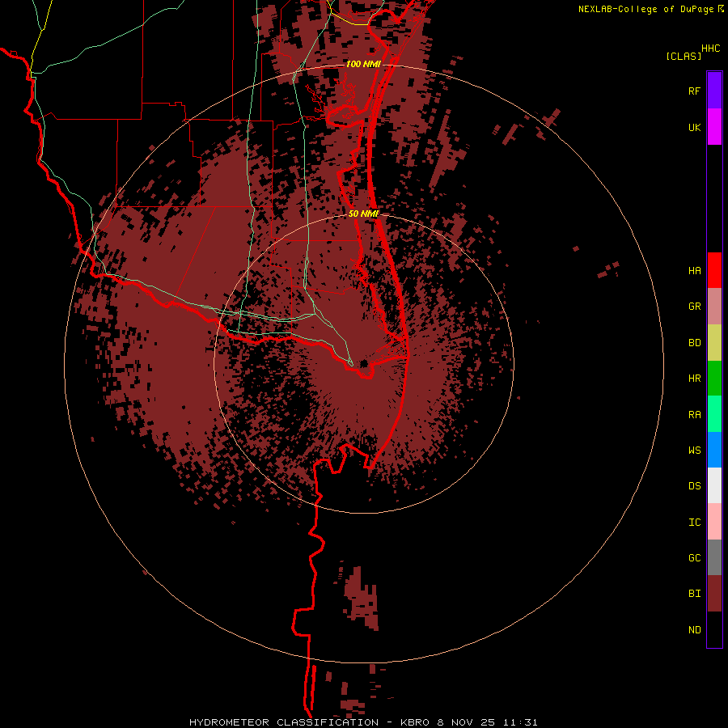Viewport: 728px width, 728px height.
Task: Click the HA red legend swatch
Action: pyautogui.click(x=714, y=270)
